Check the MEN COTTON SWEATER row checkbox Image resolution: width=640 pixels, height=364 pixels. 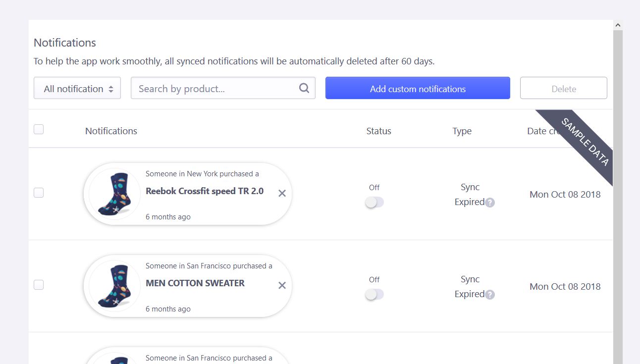tap(39, 285)
